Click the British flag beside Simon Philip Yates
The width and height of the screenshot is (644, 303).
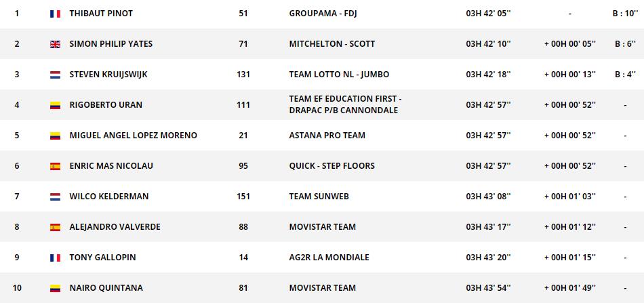click(56, 44)
